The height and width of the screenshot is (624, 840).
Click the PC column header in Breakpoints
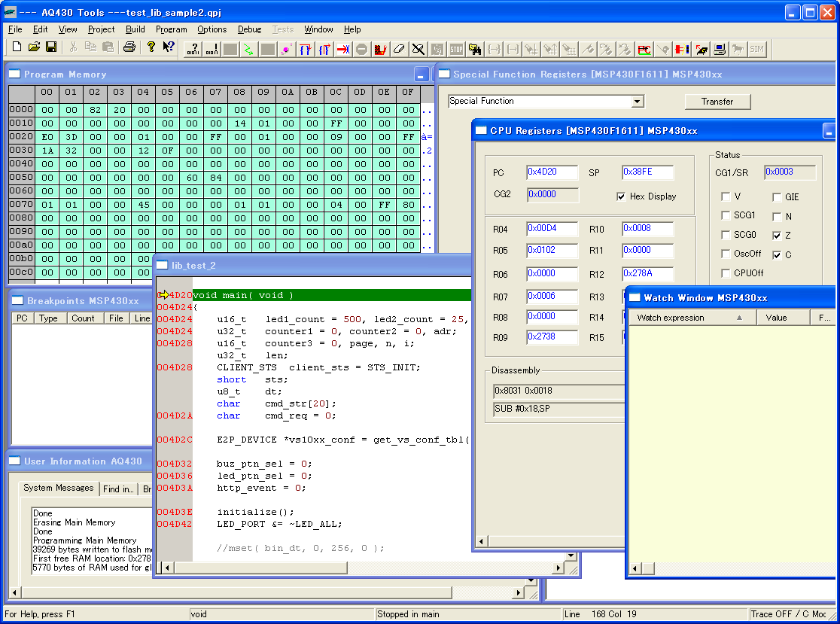click(x=22, y=318)
